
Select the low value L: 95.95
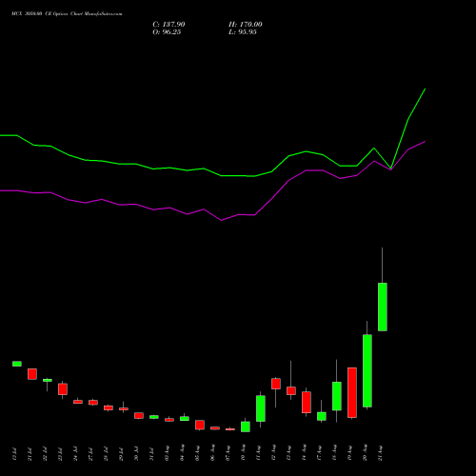243,32
